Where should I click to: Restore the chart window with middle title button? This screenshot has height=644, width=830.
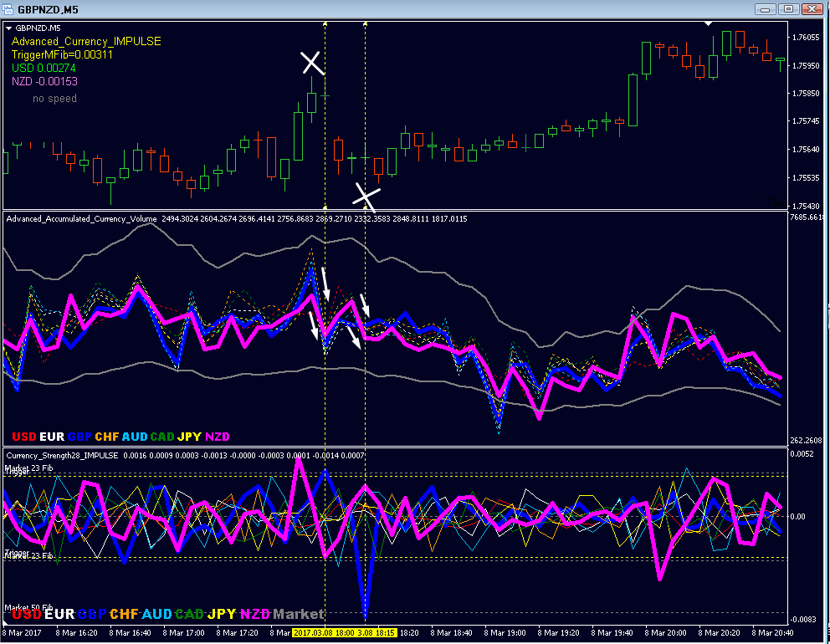pyautogui.click(x=788, y=9)
